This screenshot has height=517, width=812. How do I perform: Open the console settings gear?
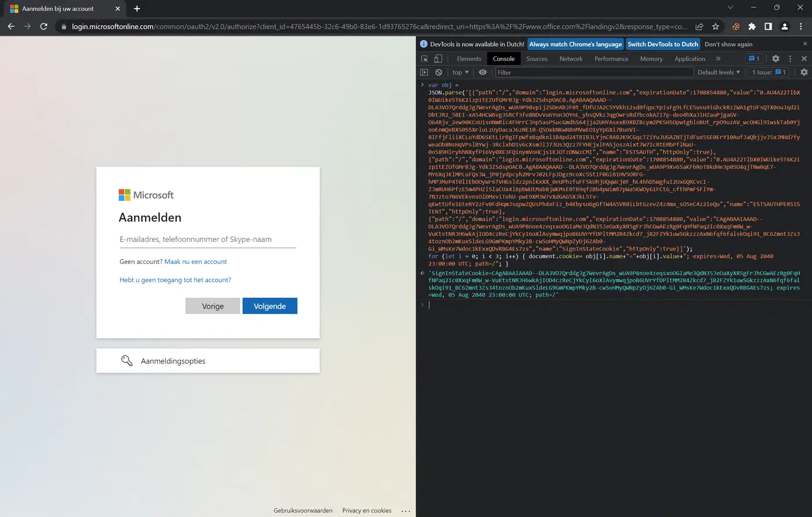[804, 73]
